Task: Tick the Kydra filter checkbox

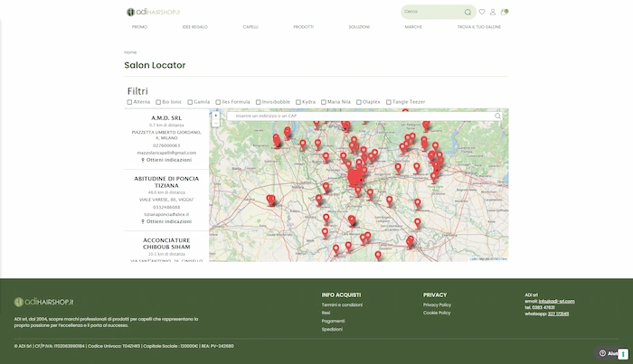Action: tap(298, 102)
